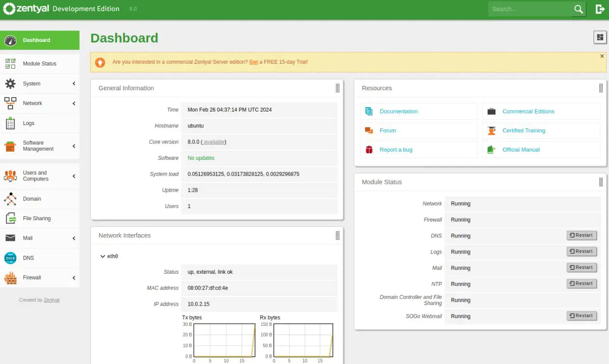Image resolution: width=609 pixels, height=364 pixels.
Task: Expand the Users and Computers submenu chevron
Action: pyautogui.click(x=74, y=176)
